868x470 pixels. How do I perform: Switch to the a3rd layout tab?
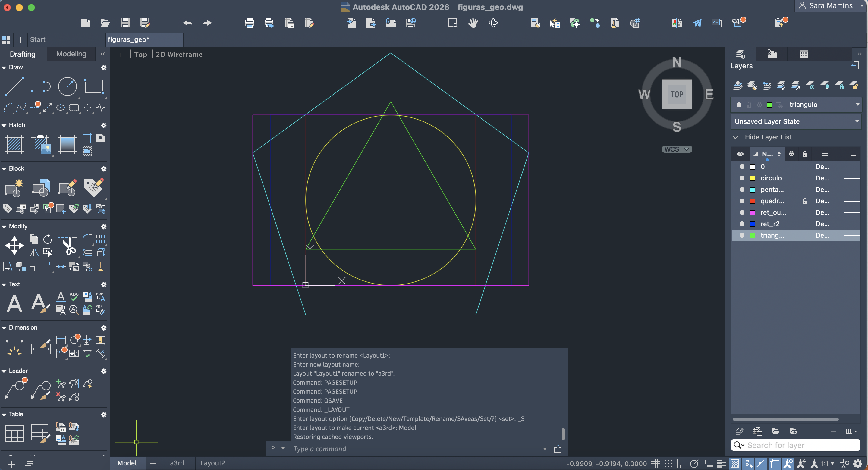pyautogui.click(x=177, y=463)
